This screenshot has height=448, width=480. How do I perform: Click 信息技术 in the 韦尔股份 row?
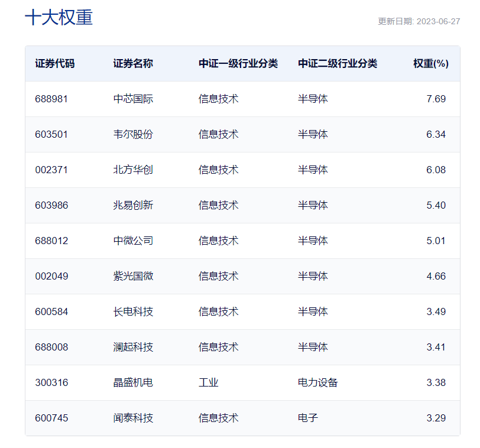click(218, 135)
